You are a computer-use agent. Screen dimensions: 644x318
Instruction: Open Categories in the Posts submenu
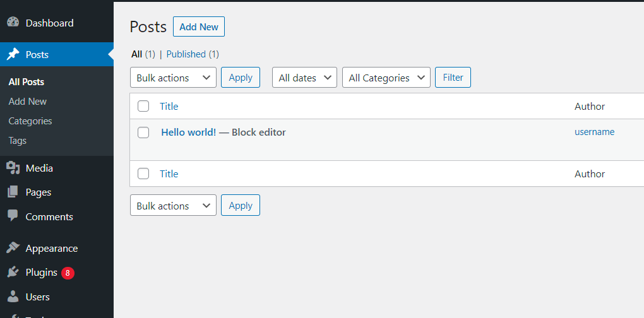(30, 121)
